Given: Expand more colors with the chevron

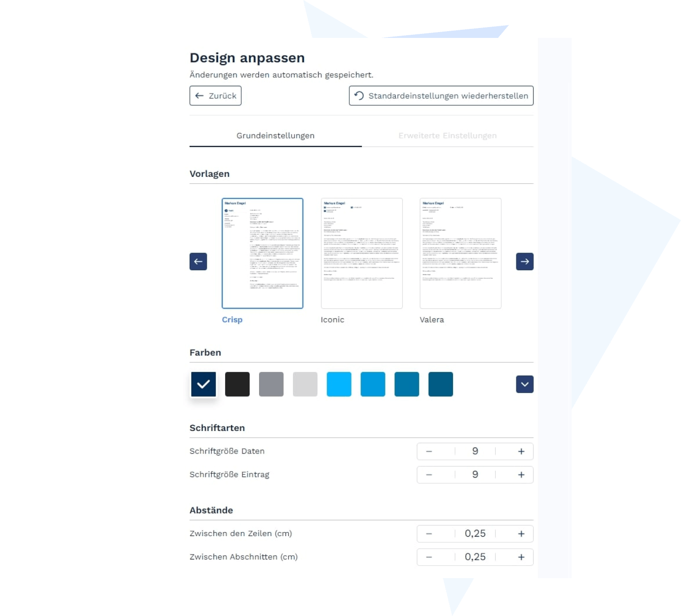Looking at the screenshot, I should (x=524, y=384).
